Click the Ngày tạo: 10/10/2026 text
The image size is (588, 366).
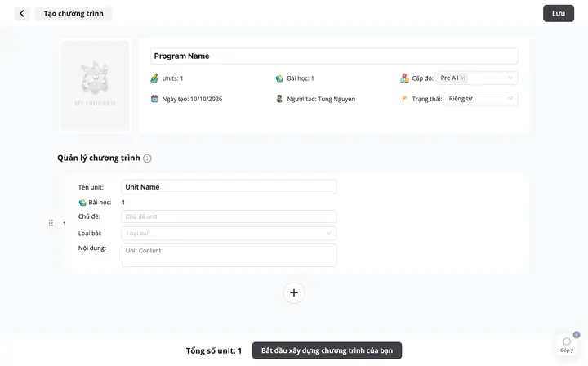point(192,99)
